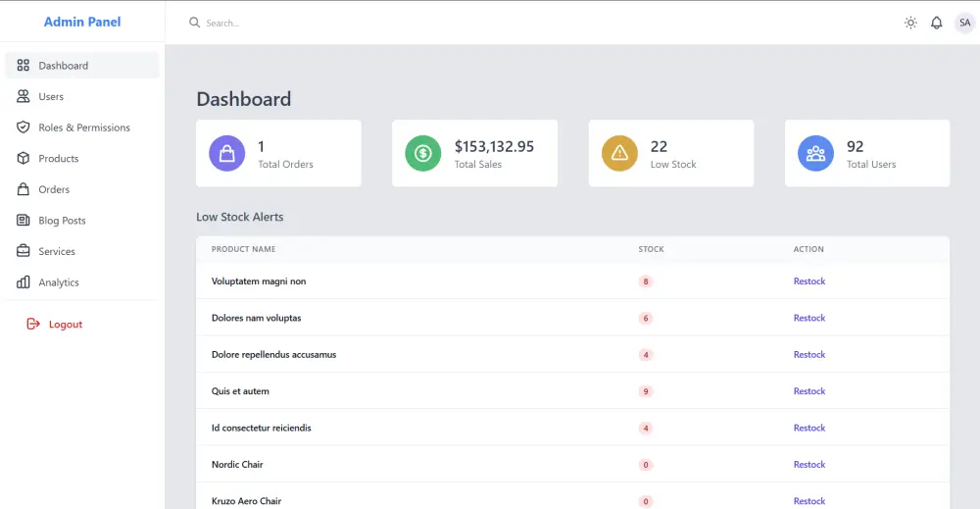
Task: Restock Voluptatem magni non
Action: point(809,280)
